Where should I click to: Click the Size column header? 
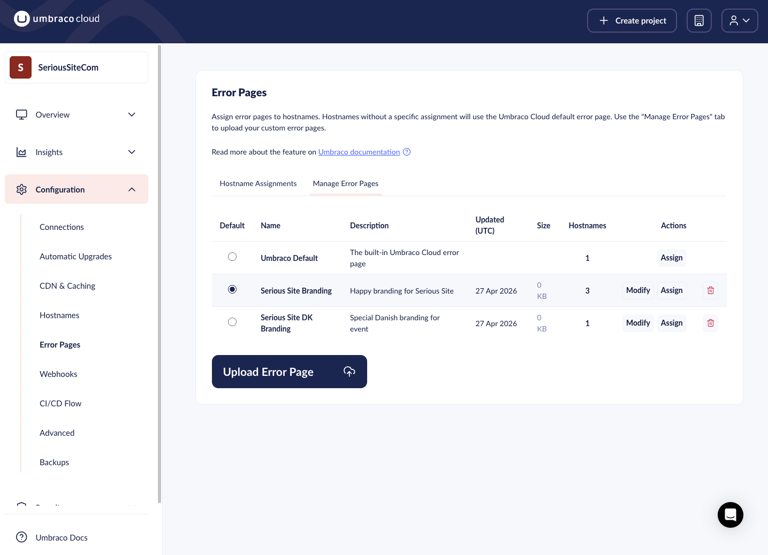pos(543,225)
